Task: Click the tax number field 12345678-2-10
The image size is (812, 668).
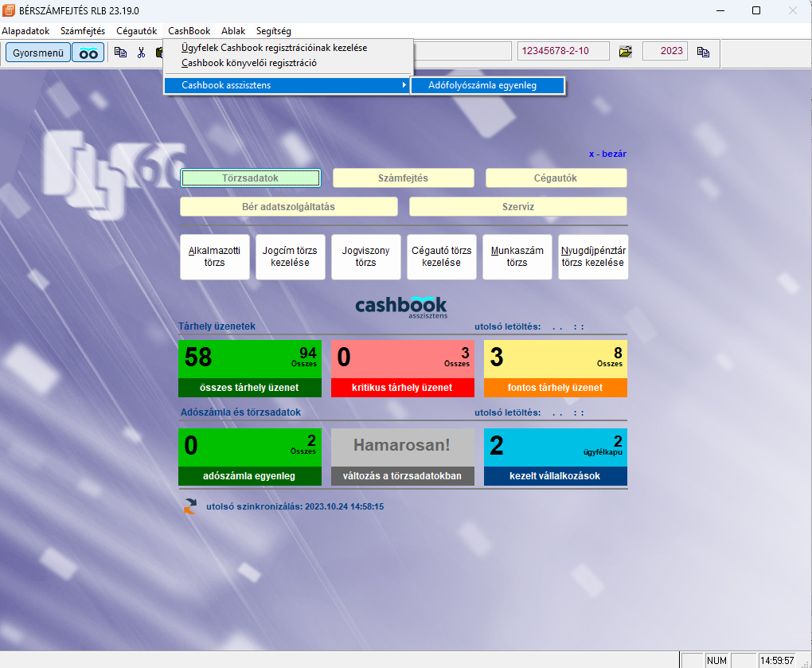Action: pyautogui.click(x=564, y=51)
